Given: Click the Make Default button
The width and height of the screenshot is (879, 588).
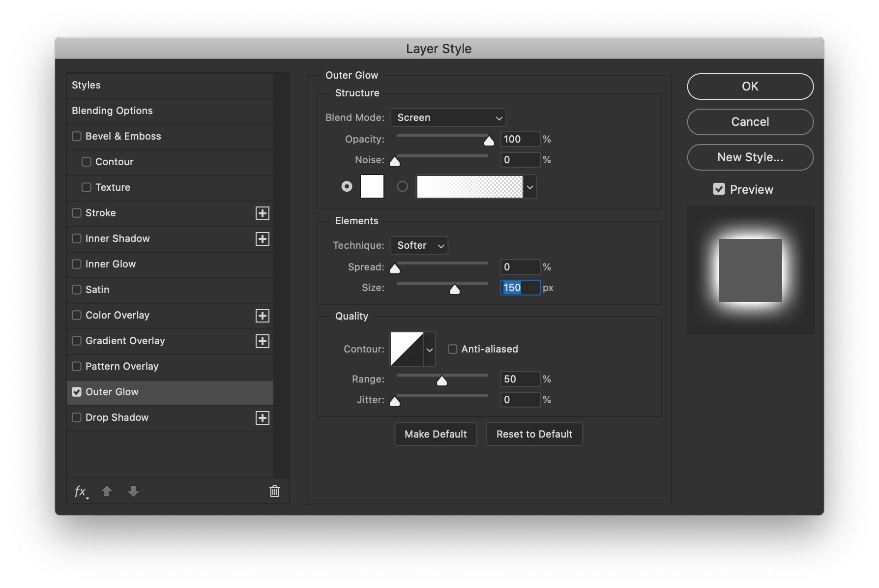Looking at the screenshot, I should pyautogui.click(x=436, y=434).
